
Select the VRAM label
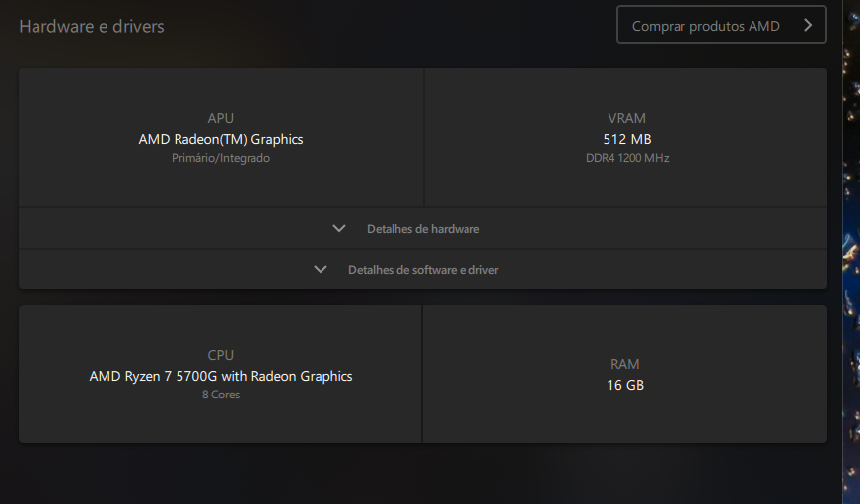click(x=627, y=118)
